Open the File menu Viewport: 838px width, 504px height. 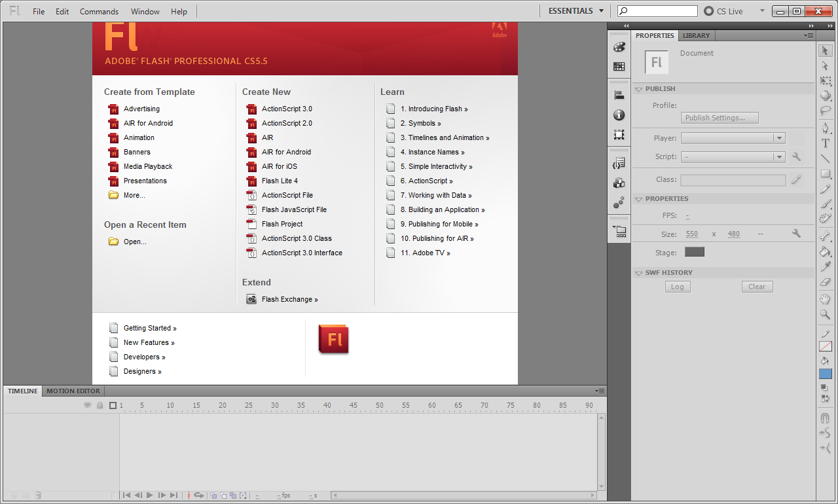pyautogui.click(x=39, y=12)
